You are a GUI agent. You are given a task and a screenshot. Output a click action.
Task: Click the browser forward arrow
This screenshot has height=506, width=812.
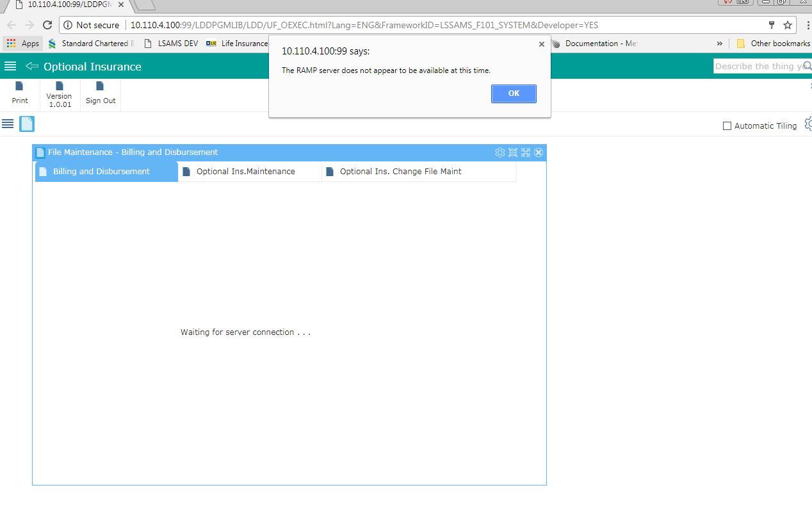pos(29,25)
